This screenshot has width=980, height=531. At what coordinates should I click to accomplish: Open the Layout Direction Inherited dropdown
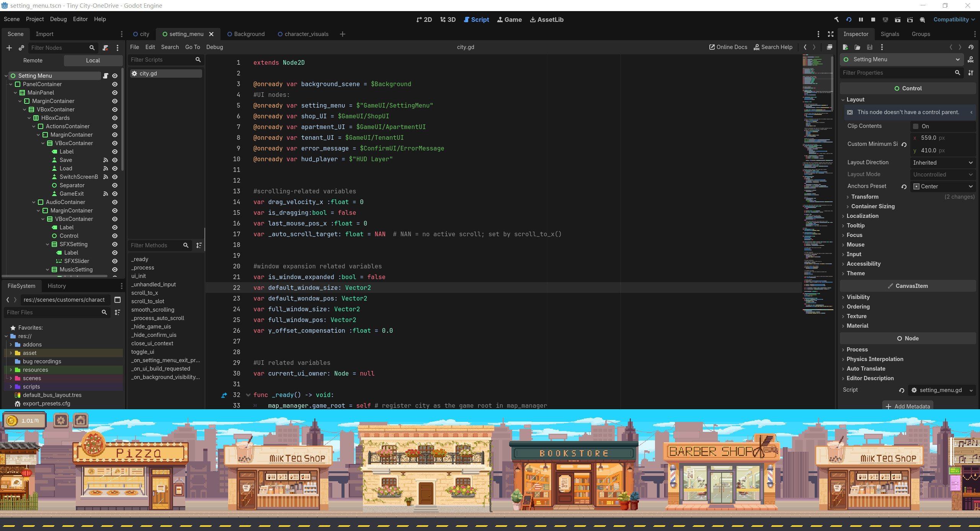pos(942,163)
